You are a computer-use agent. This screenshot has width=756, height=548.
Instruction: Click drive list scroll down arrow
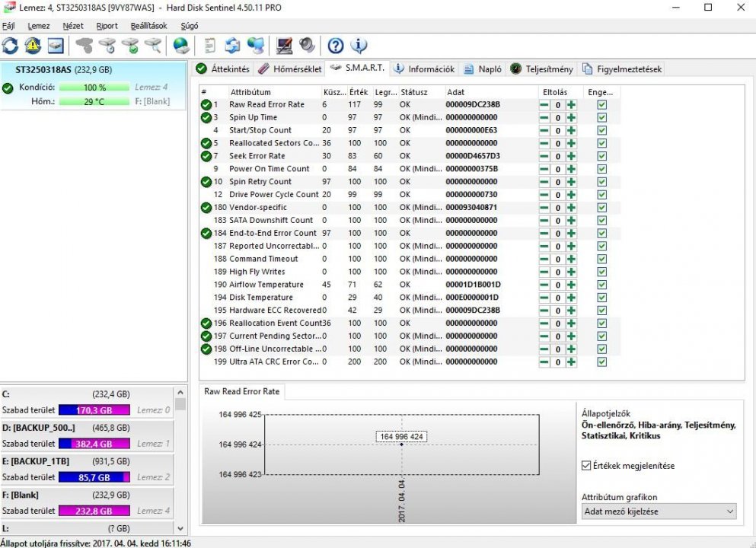pos(180,528)
